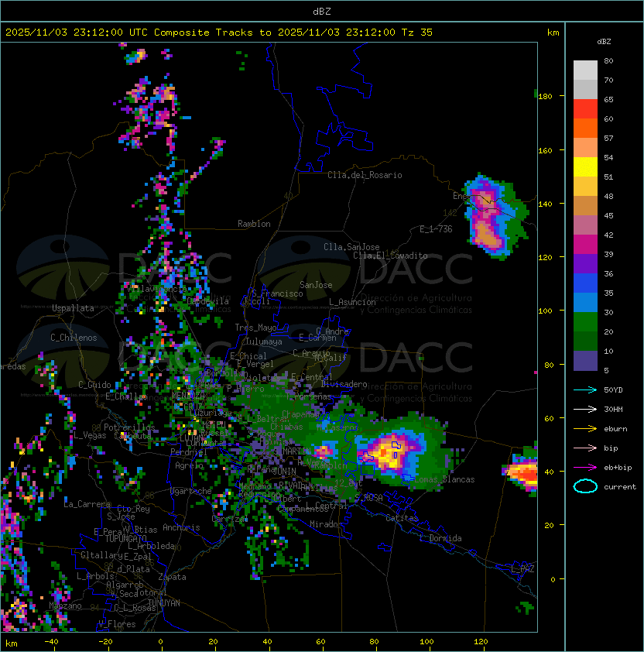Click the 'Mirador' place label
The width and height of the screenshot is (644, 652).
coord(326,524)
